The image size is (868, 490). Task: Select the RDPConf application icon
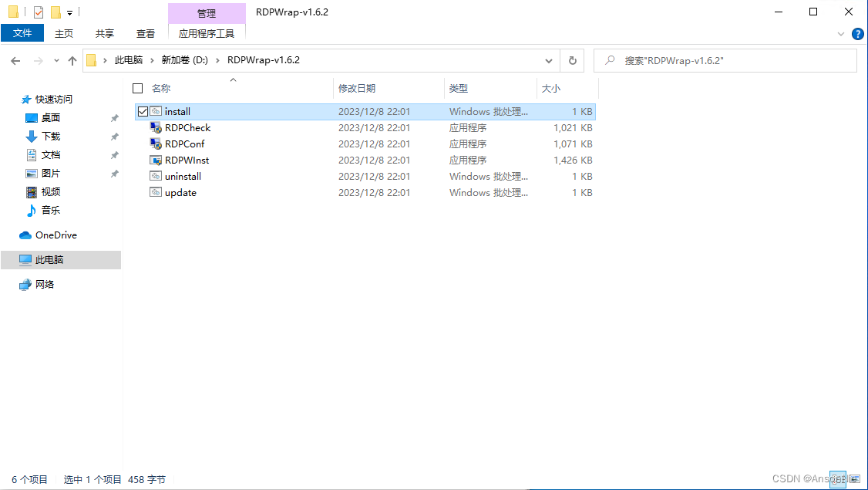[156, 144]
